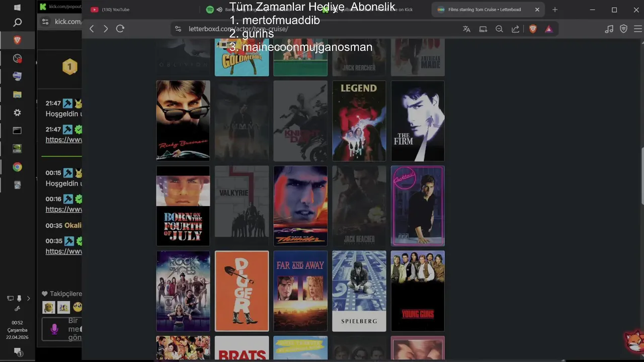Open the Knight and Day poster
Image resolution: width=644 pixels, height=362 pixels.
[300, 121]
